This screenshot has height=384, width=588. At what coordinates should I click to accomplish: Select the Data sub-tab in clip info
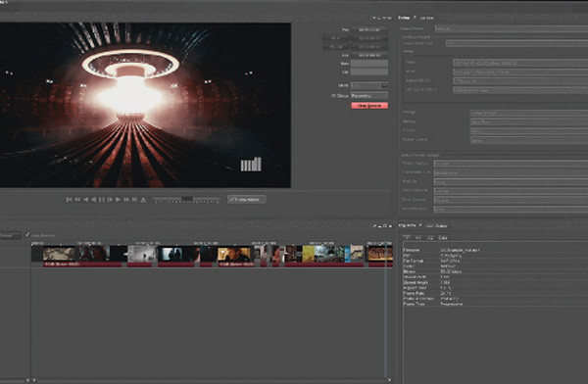coord(443,238)
